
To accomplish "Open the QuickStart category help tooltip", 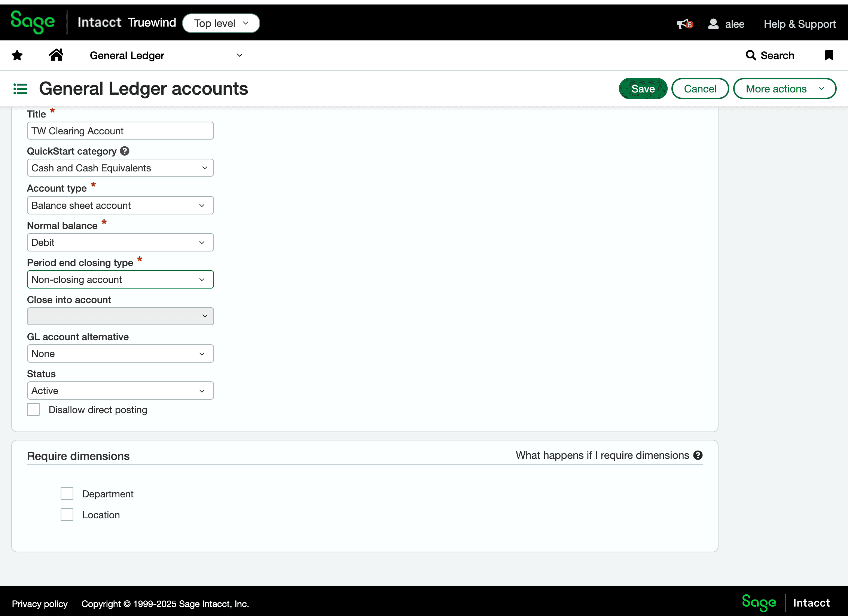I will 125,151.
